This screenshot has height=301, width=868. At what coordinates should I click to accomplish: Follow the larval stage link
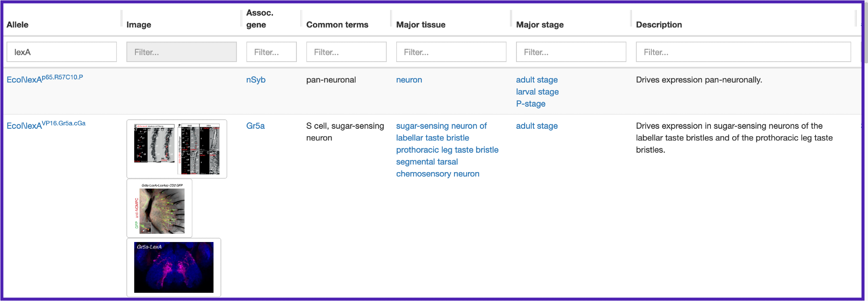click(x=537, y=92)
